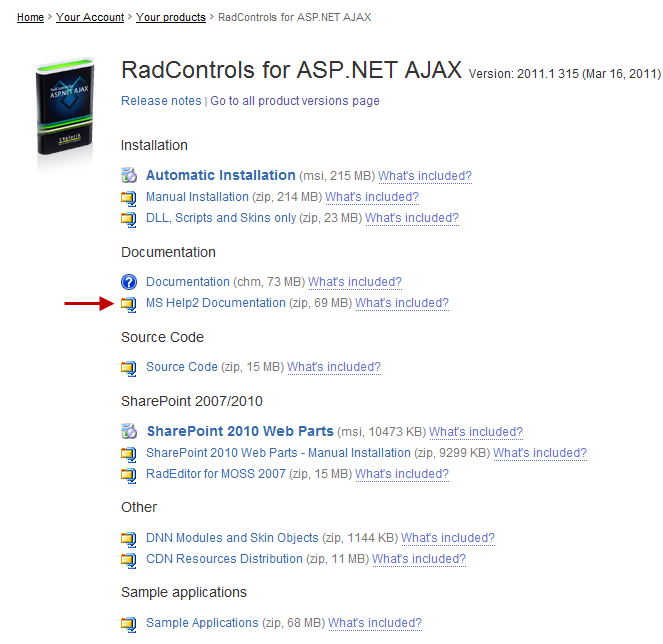
Task: Download Source Code zip
Action: point(182,367)
